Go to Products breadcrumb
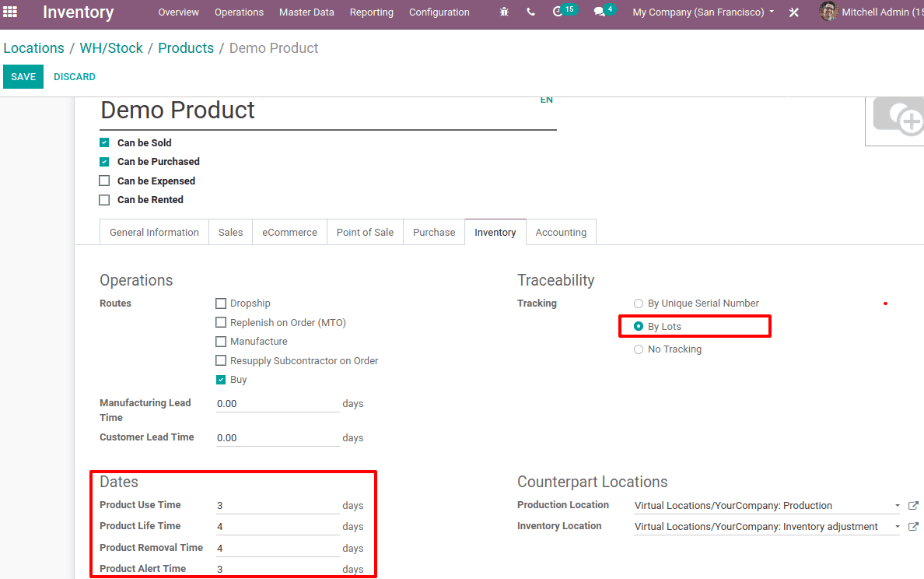Viewport: 924px width, 579px height. tap(186, 48)
